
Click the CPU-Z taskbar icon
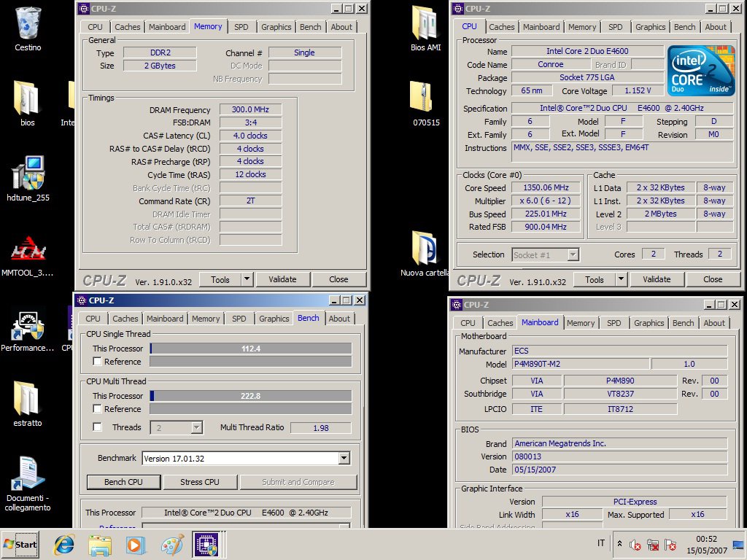click(206, 545)
